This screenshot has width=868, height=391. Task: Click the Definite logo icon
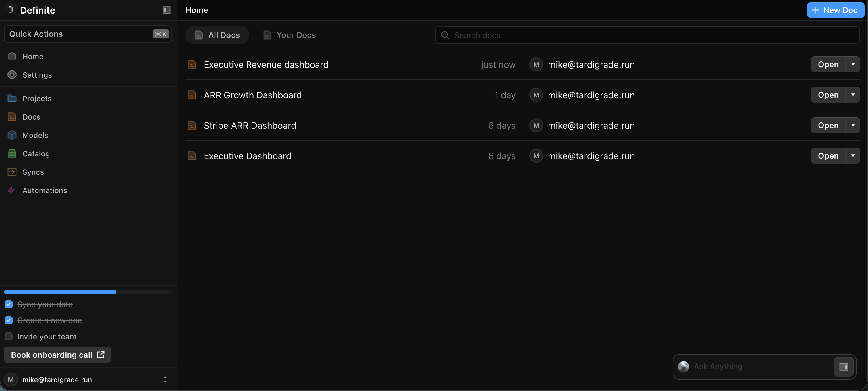[x=10, y=10]
